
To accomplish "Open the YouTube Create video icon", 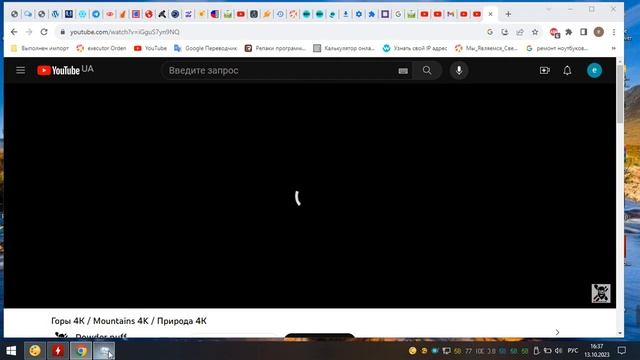I will pyautogui.click(x=544, y=70).
